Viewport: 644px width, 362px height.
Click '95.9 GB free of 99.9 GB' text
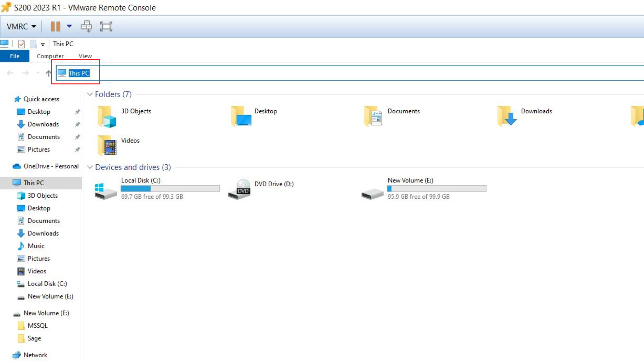point(419,197)
